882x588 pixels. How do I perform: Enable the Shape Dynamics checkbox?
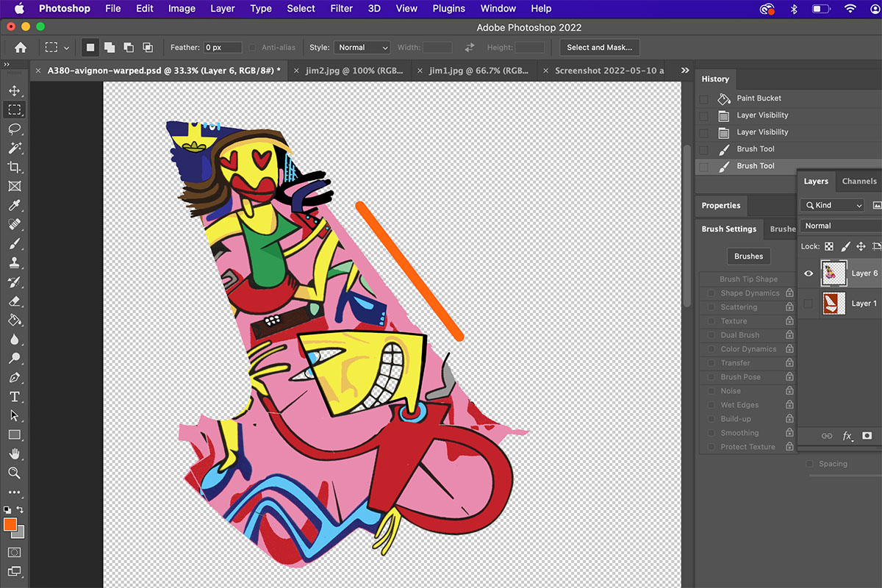point(711,293)
